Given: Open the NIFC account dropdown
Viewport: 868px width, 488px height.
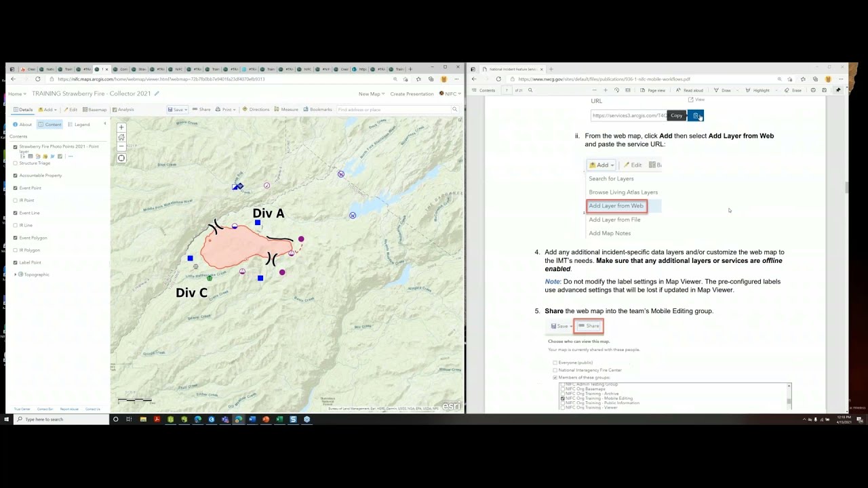Looking at the screenshot, I should pyautogui.click(x=450, y=94).
